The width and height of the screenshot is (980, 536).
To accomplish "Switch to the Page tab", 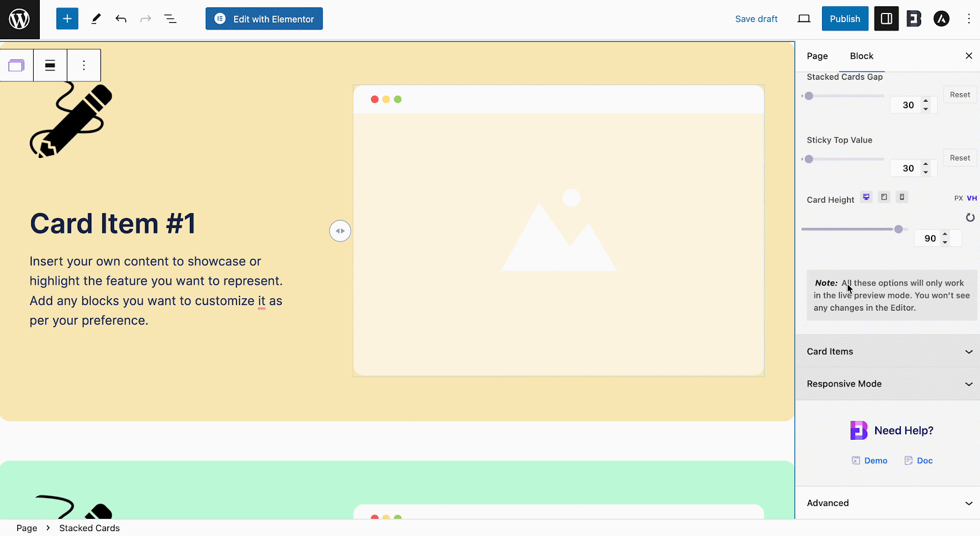I will coord(817,56).
